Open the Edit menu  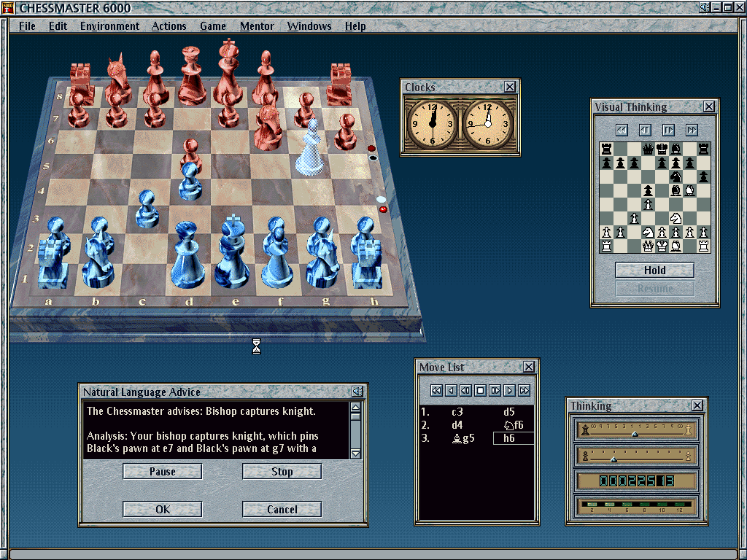pyautogui.click(x=58, y=26)
